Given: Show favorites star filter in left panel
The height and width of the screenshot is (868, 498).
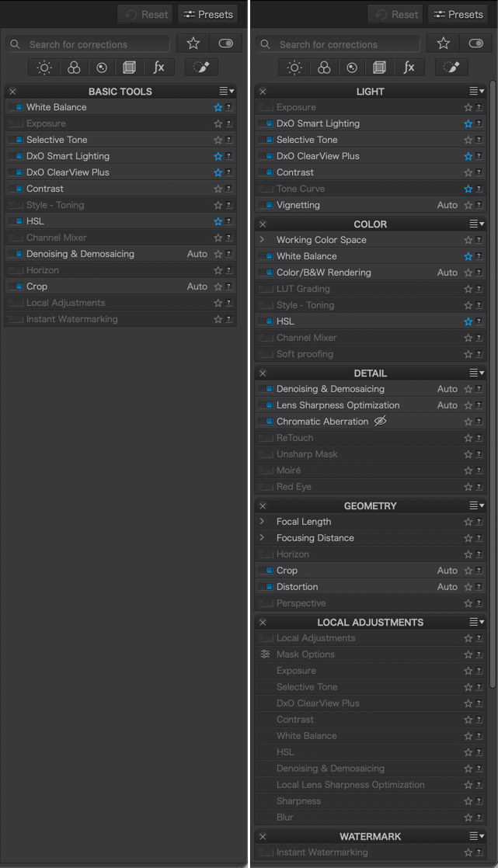Looking at the screenshot, I should pyautogui.click(x=193, y=43).
